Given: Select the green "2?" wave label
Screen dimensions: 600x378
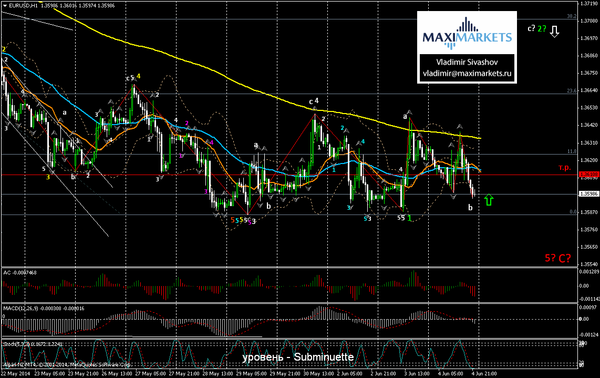Looking at the screenshot, I should tap(542, 28).
